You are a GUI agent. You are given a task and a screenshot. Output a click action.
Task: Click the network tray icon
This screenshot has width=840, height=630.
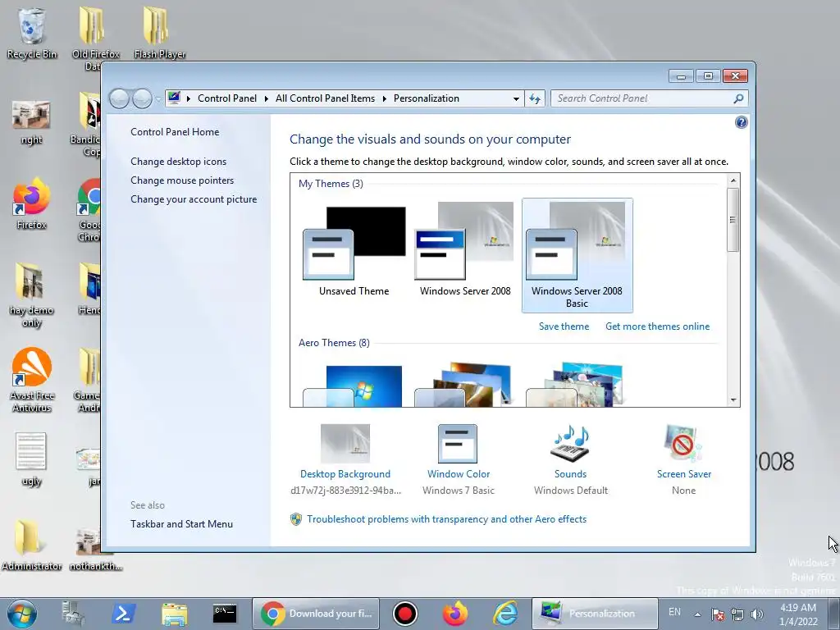tap(737, 614)
